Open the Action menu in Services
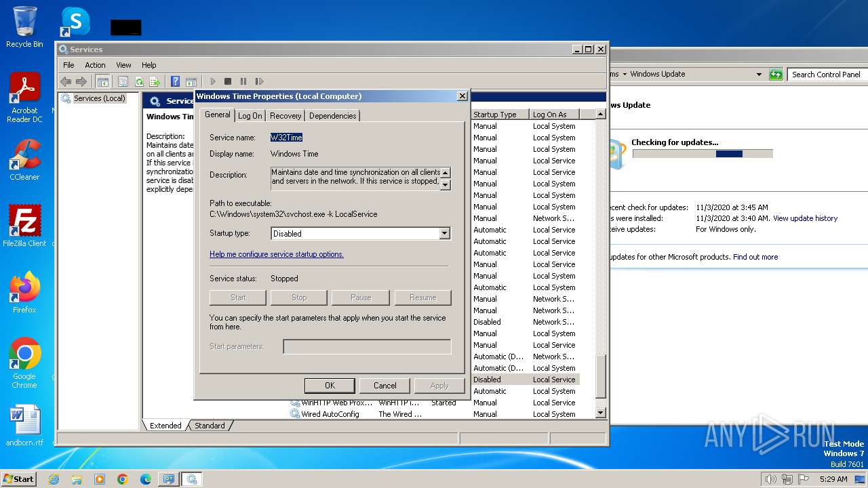This screenshot has width=868, height=488. pos(95,65)
